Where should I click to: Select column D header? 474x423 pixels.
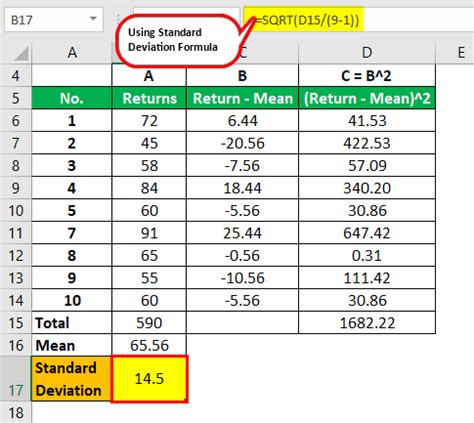pos(367,53)
